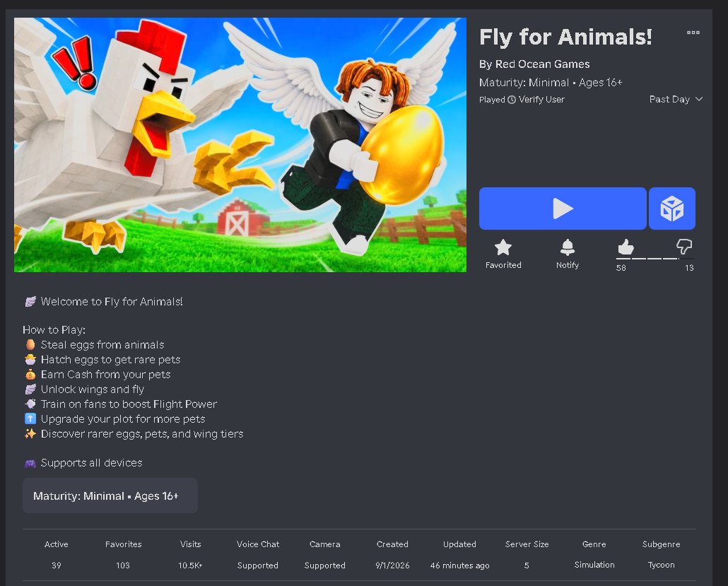The width and height of the screenshot is (728, 586).
Task: Click the Genre column header
Action: 594,544
